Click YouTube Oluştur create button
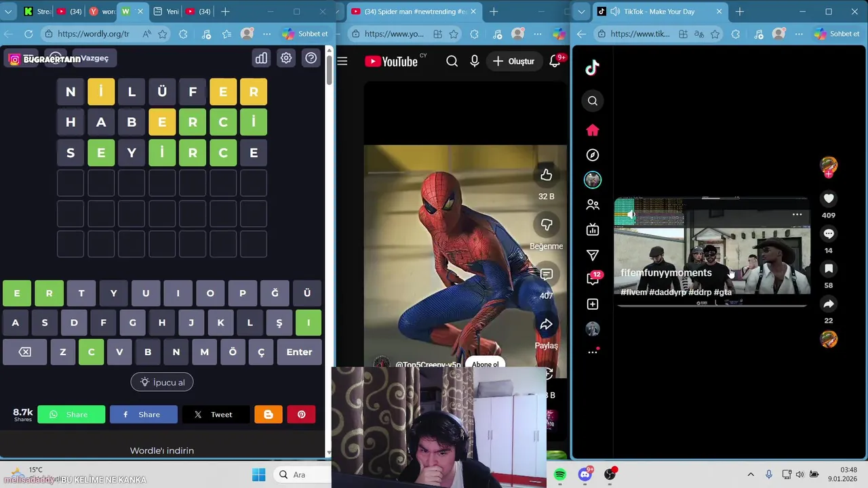This screenshot has width=868, height=488. [x=514, y=62]
